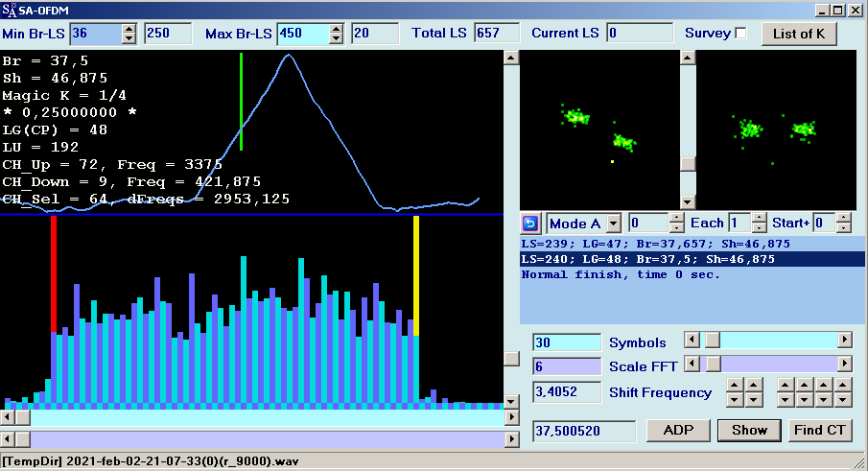Decrease the Max Br-LS value with down arrow
Viewport: 868px width, 471px height.
click(x=336, y=38)
